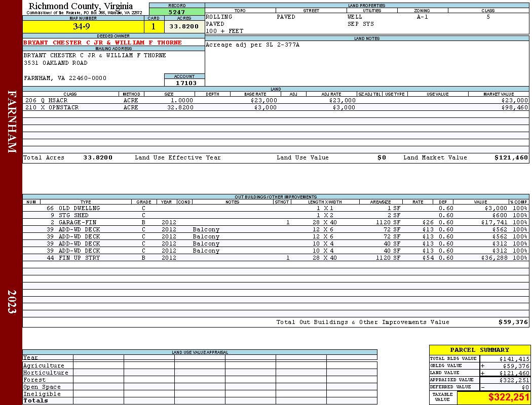Click the PARCEL SUMMARY header
The height and width of the screenshot is (405, 532).
[x=480, y=350]
